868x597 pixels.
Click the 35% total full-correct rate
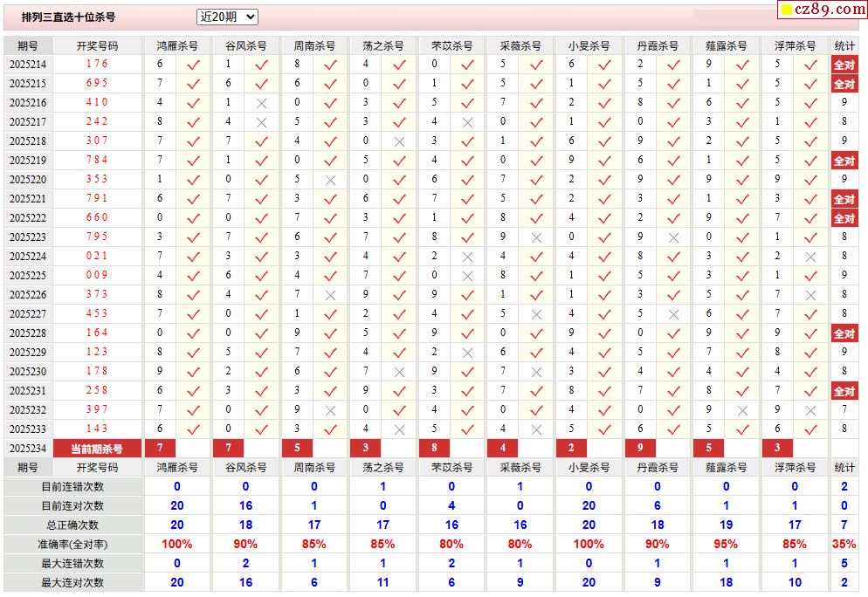(x=844, y=545)
